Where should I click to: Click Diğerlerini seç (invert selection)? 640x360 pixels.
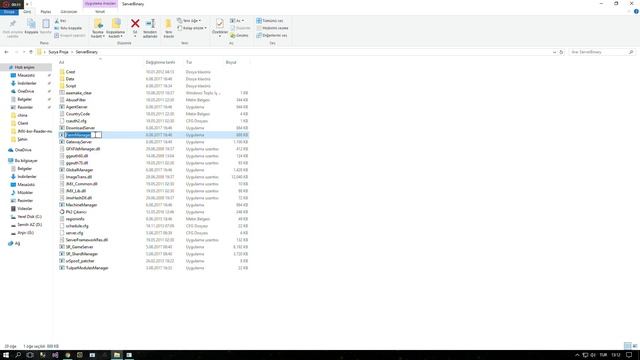pyautogui.click(x=272, y=35)
